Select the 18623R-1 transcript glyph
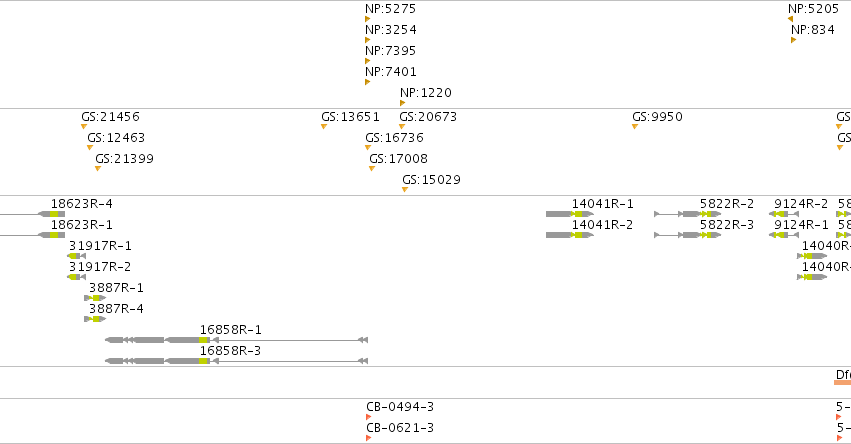 33,235
